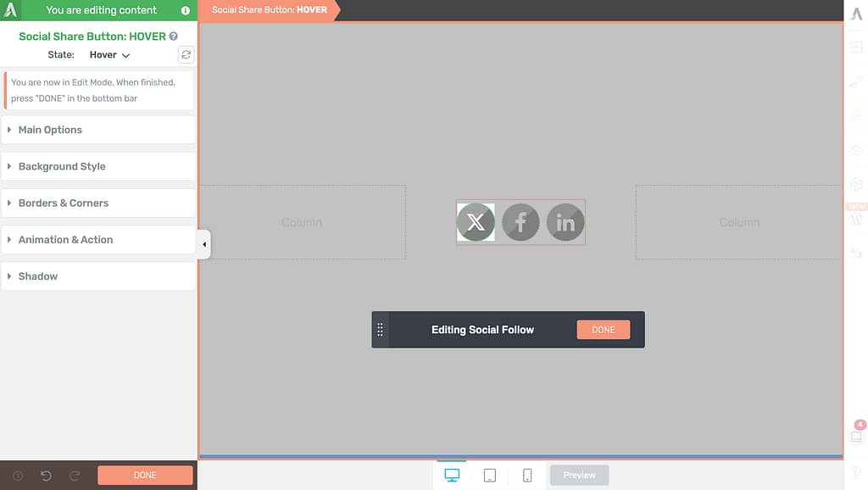Switch to tablet preview mode

[490, 475]
